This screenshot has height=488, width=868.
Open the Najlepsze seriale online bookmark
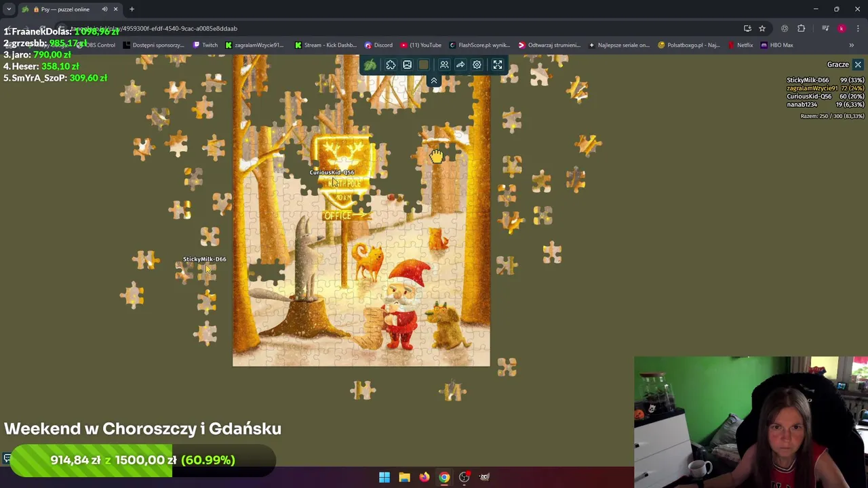619,45
